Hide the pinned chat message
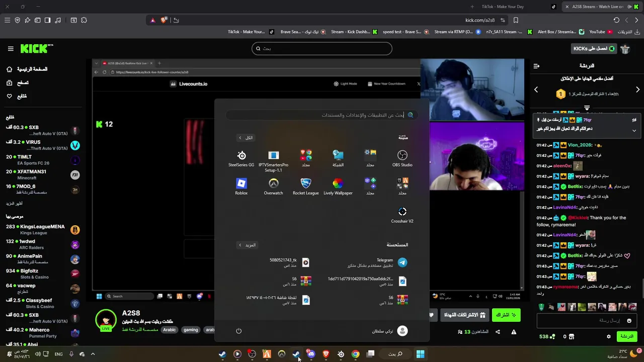 634,120
